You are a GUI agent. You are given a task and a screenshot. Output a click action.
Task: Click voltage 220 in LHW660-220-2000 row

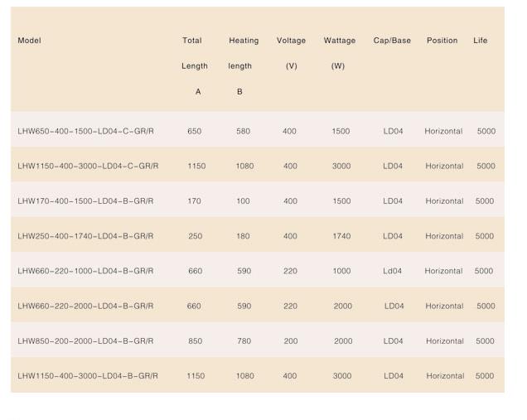pyautogui.click(x=290, y=306)
